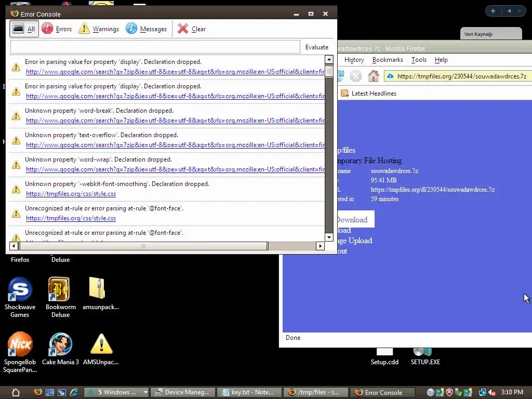Screen dimensions: 532x399
Task: Open Google link under 'text-overflow' warning
Action: (x=175, y=145)
